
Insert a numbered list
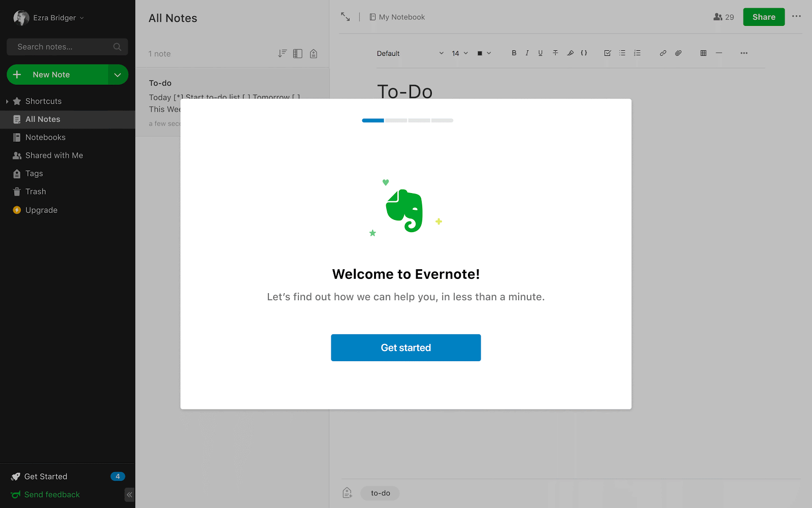(x=637, y=53)
